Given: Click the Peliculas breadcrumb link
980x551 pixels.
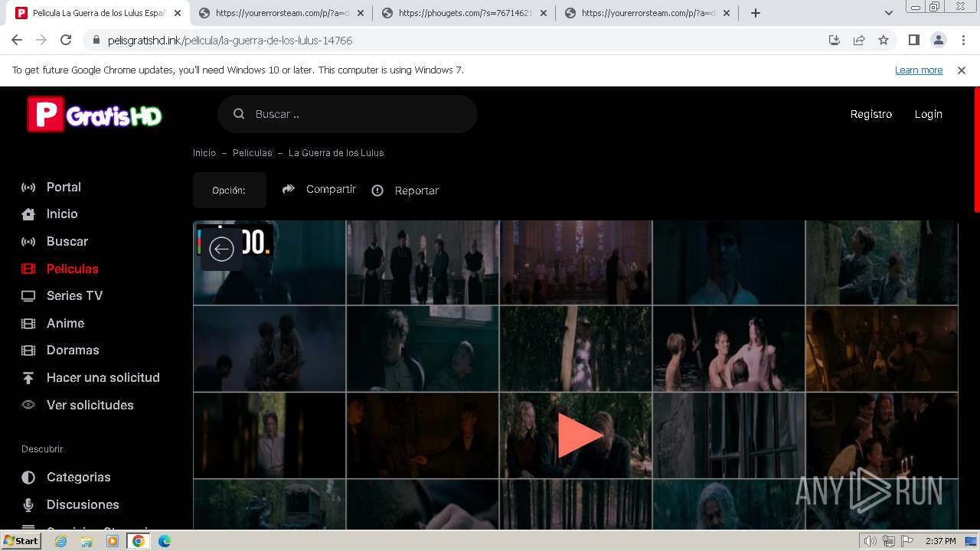Looking at the screenshot, I should 252,153.
